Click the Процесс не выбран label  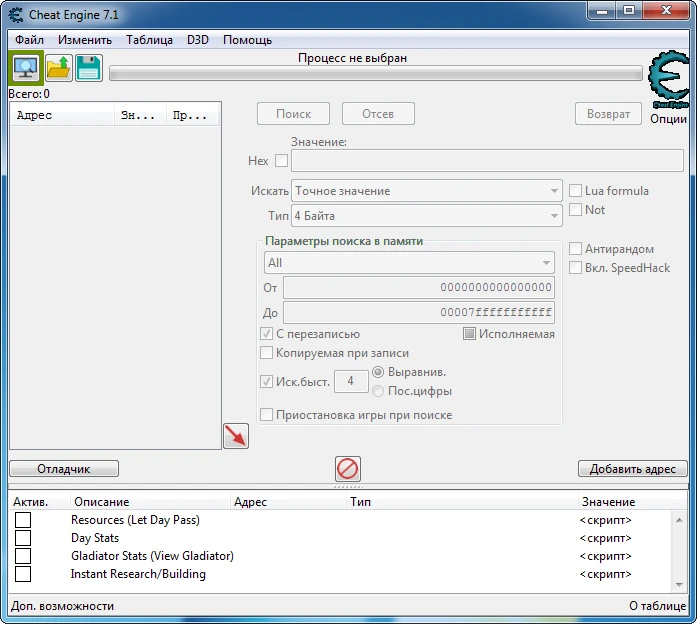353,58
